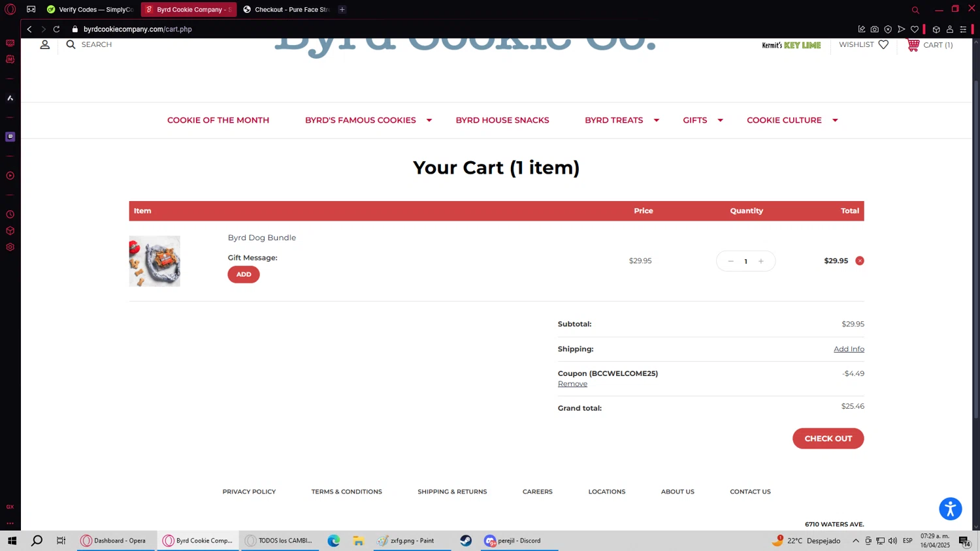Open the sidebar extensions cube icon
980x551 pixels.
[x=10, y=230]
